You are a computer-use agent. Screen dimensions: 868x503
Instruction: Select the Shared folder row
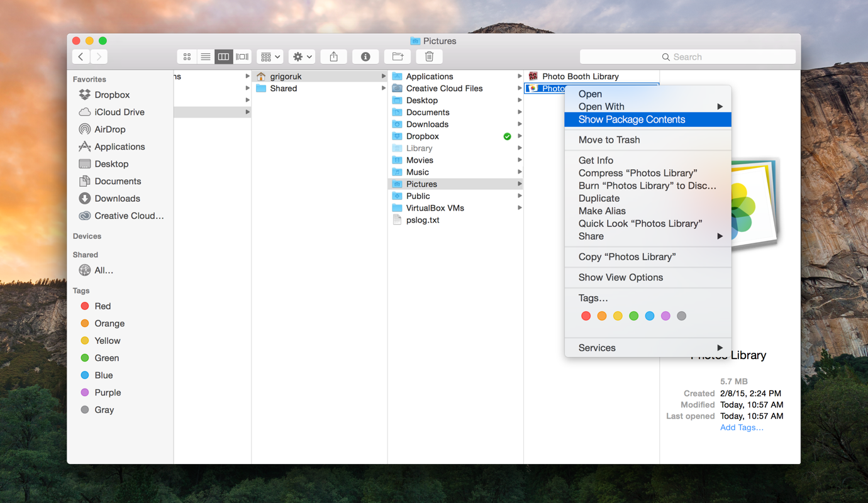click(x=320, y=88)
